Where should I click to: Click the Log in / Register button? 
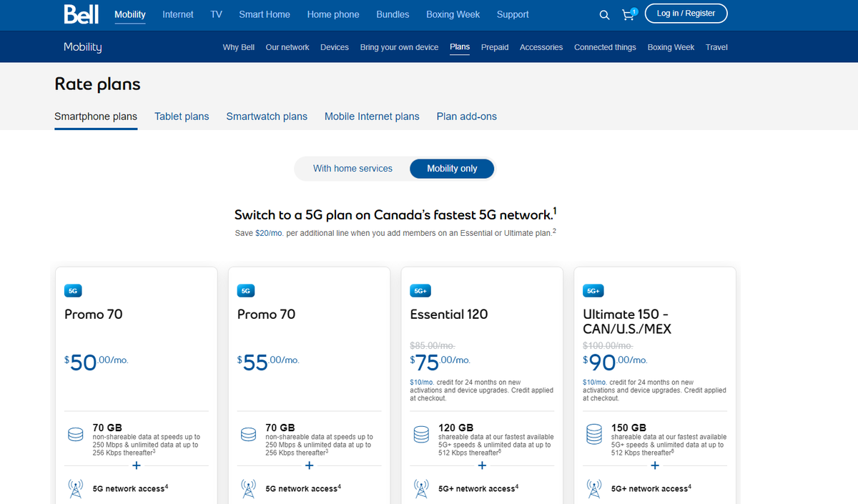coord(686,14)
